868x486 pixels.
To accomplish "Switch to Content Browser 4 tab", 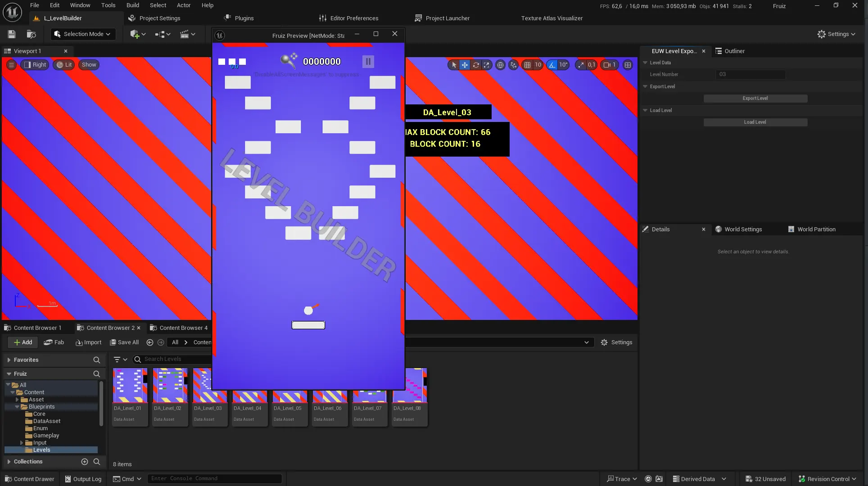I will coord(179,328).
